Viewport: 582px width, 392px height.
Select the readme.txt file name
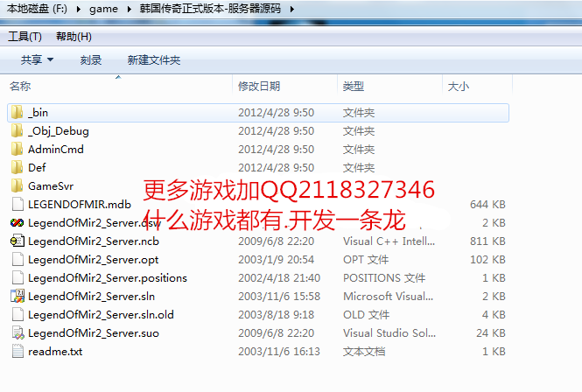click(x=55, y=351)
